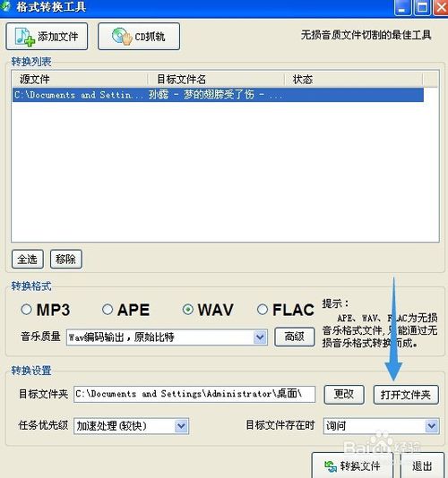This screenshot has height=478, width=448.
Task: Select the WAV format radio button
Action: (x=187, y=310)
